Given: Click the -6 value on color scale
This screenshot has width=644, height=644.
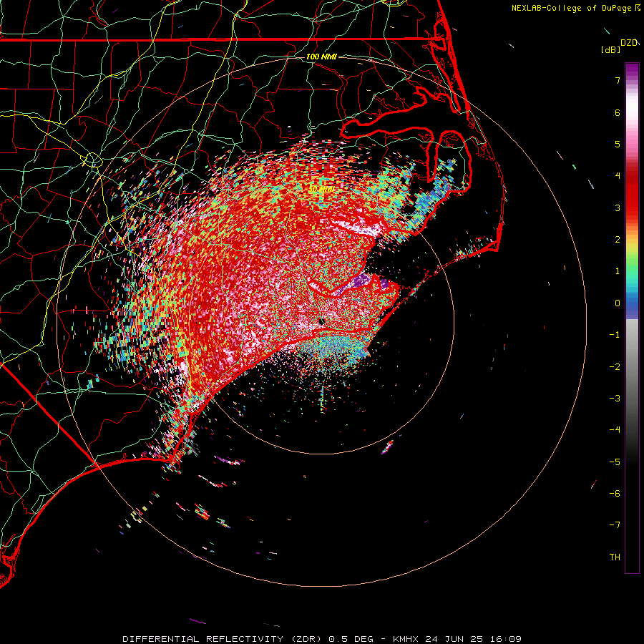Looking at the screenshot, I should pyautogui.click(x=615, y=494).
